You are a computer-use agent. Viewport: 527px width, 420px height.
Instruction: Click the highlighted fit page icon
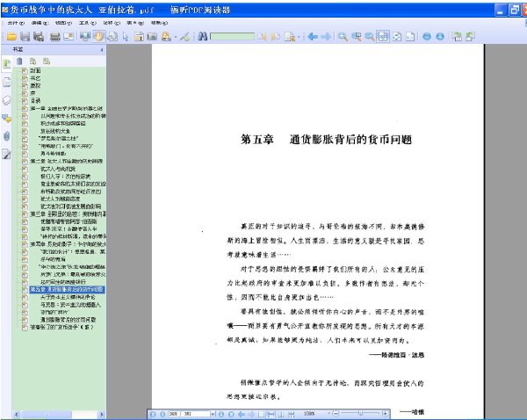click(383, 36)
